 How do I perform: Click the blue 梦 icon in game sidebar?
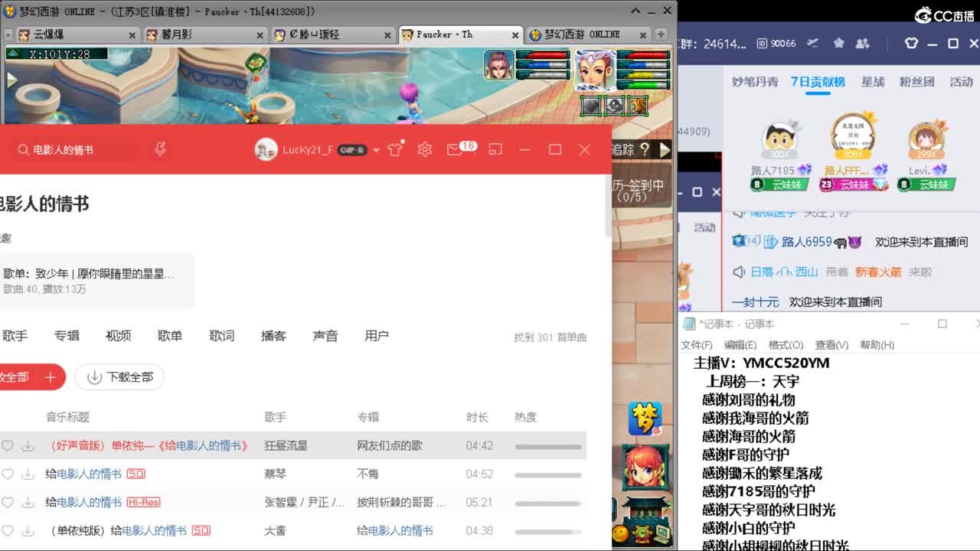tap(645, 419)
